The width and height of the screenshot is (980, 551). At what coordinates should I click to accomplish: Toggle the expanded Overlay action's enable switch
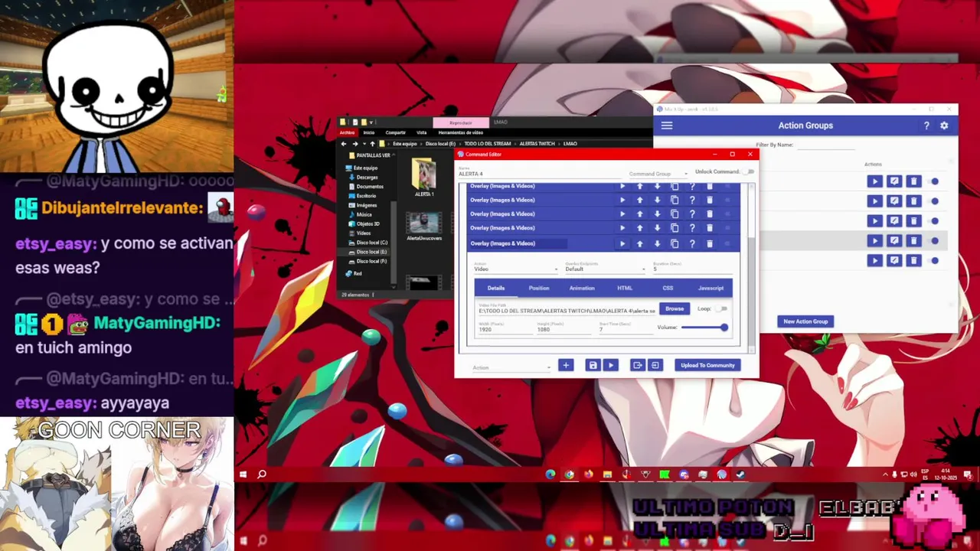[727, 243]
